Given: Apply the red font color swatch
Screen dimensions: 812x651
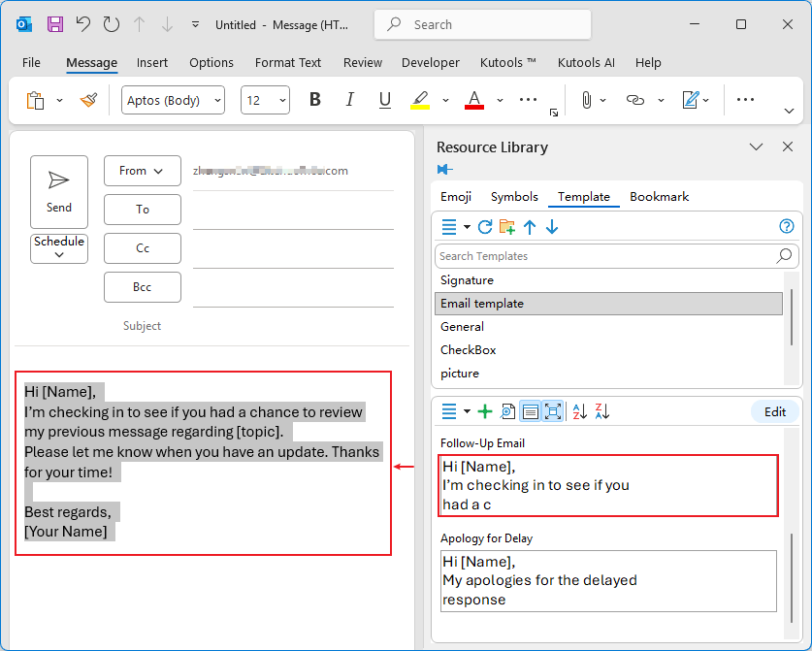Looking at the screenshot, I should coord(474,100).
